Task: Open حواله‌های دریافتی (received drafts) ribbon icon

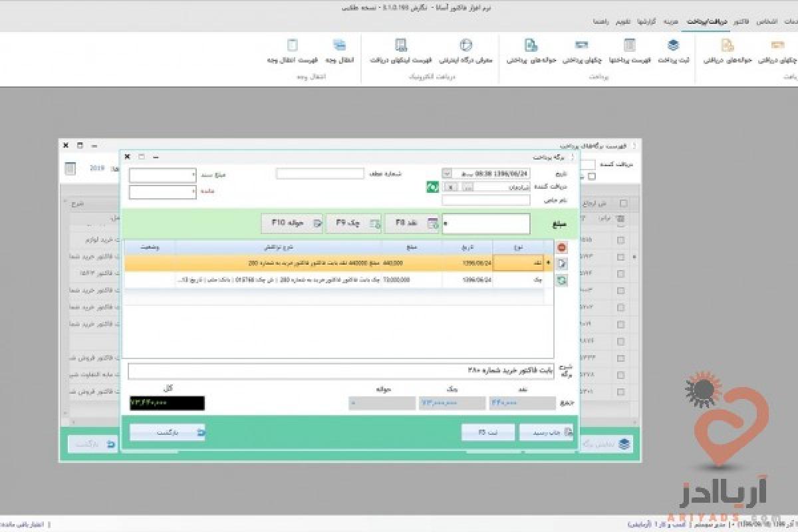Action: click(728, 52)
